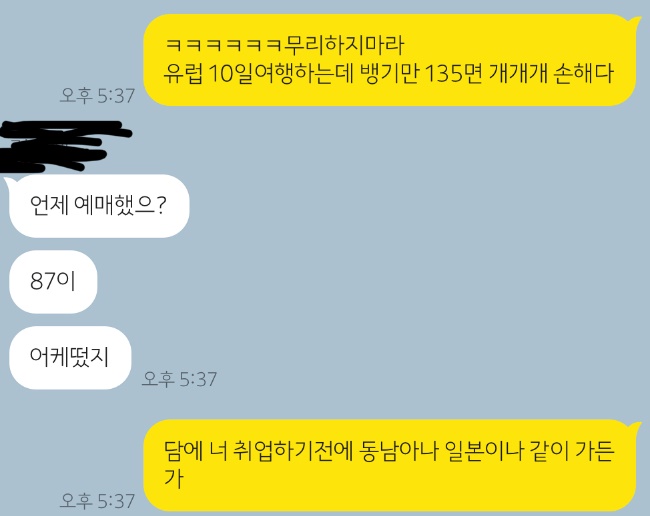Tap the question mark in 언제 예매했으?
This screenshot has height=516, width=650.
[162, 205]
